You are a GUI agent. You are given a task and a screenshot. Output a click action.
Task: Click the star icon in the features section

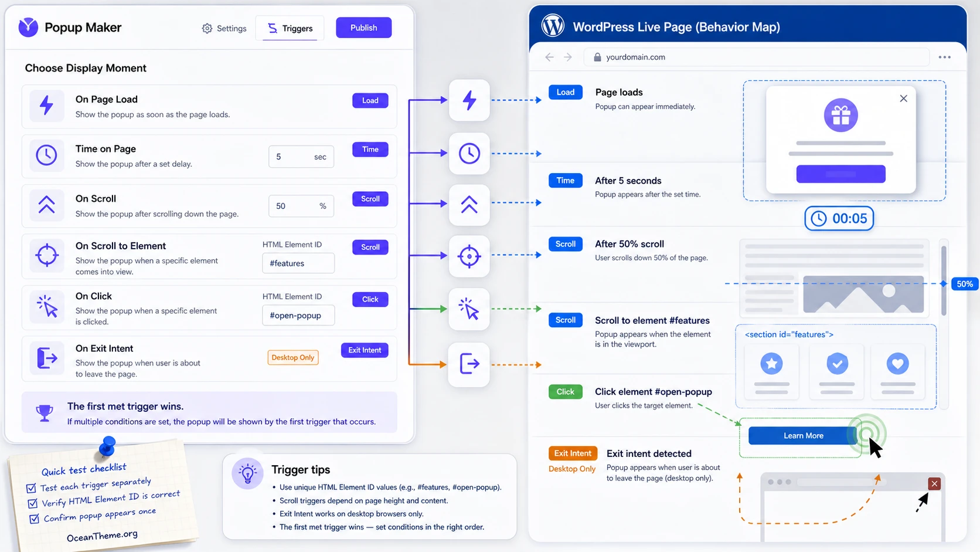click(771, 364)
